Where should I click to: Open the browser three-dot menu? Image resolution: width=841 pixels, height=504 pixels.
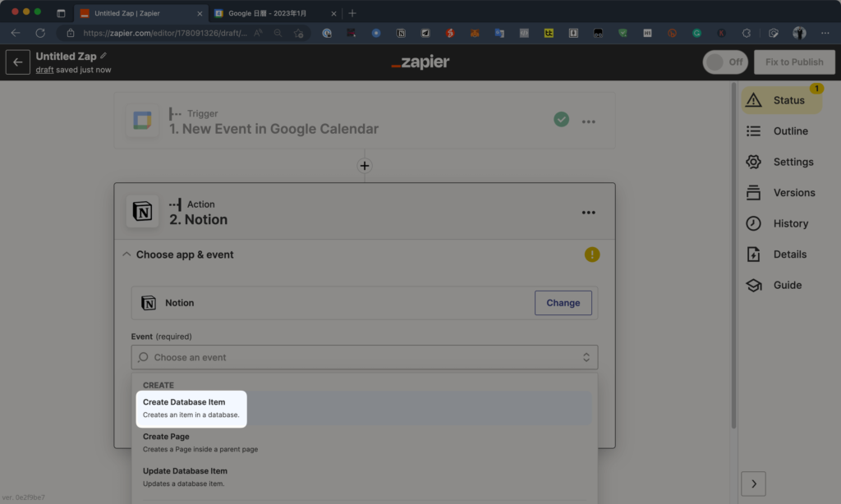[x=825, y=33]
